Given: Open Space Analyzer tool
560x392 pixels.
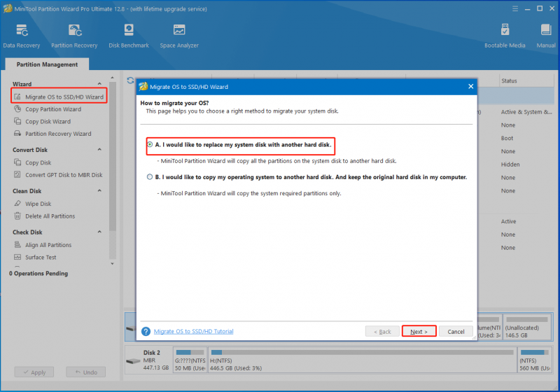Looking at the screenshot, I should point(179,36).
